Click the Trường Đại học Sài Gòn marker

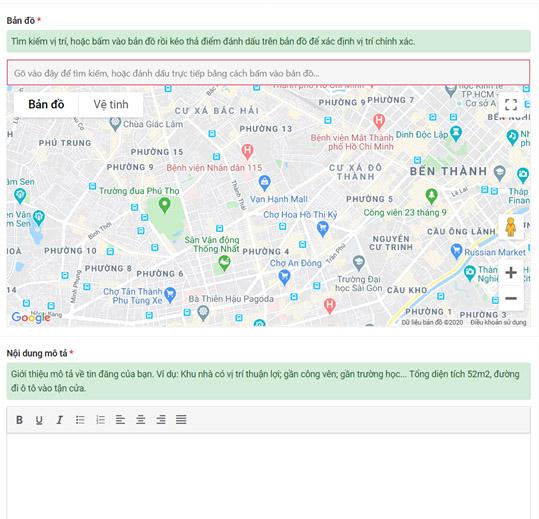point(359,263)
